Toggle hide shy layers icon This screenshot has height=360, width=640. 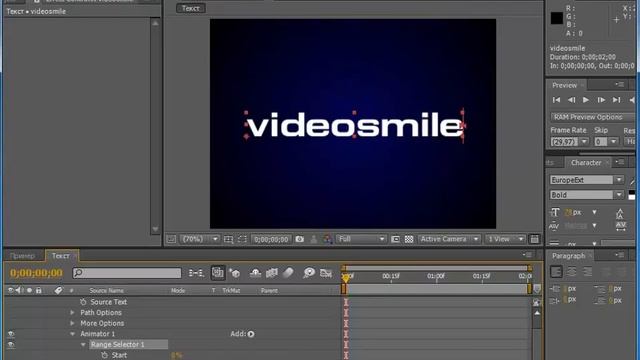256,273
